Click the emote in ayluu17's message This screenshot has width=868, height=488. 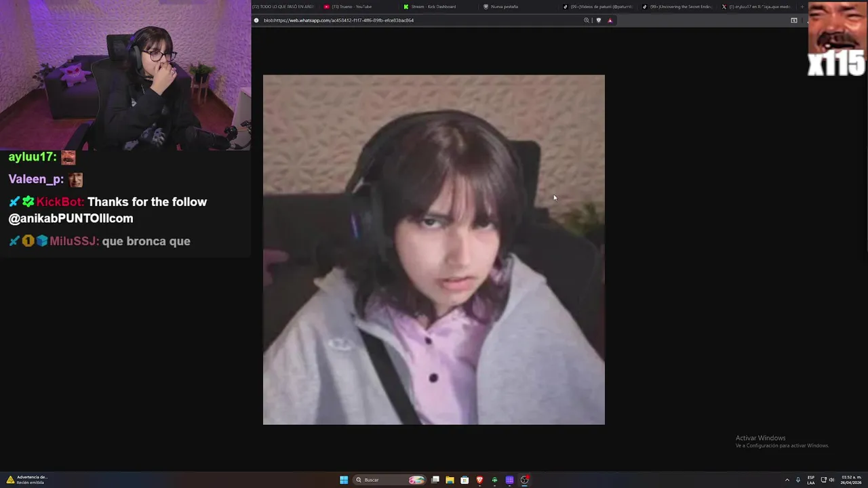pyautogui.click(x=68, y=157)
